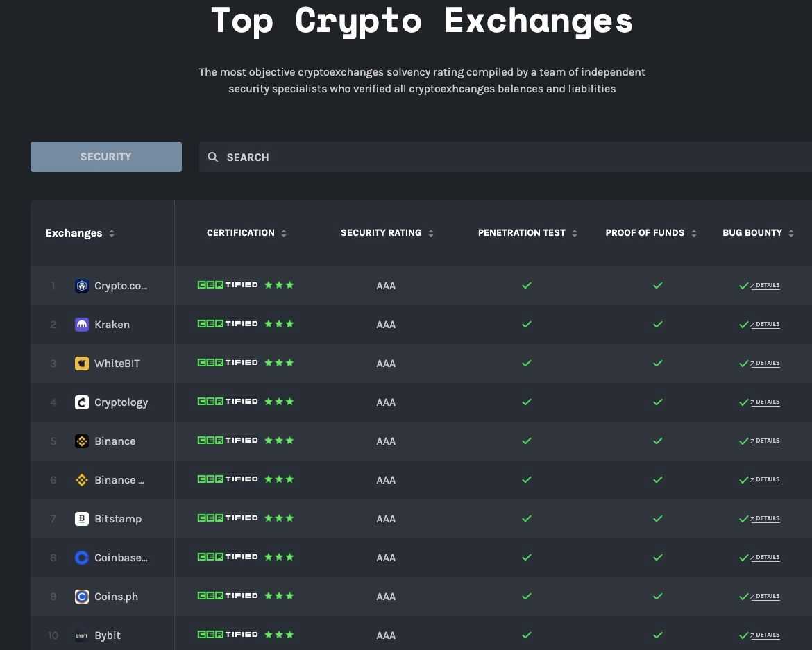
Task: Open DETAILS for Crypto.com bug bounty
Action: click(766, 285)
